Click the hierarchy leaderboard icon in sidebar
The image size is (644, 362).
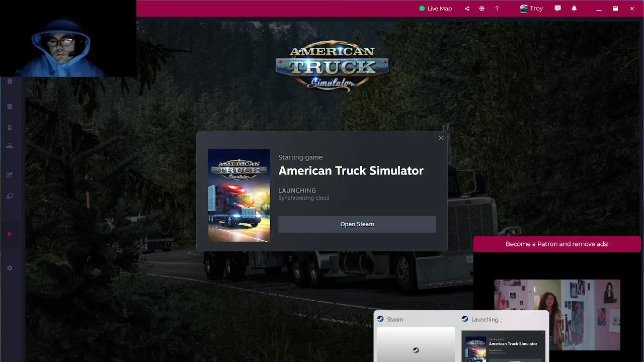click(10, 146)
